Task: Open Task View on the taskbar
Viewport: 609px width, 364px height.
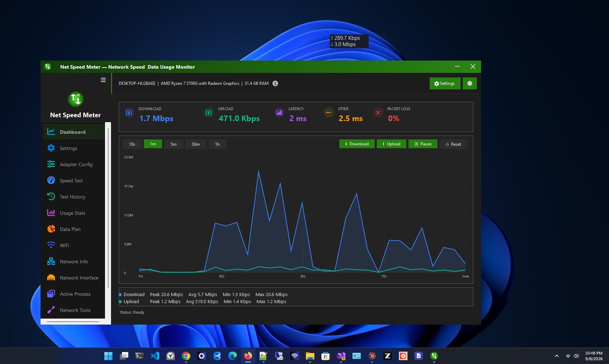Action: [124, 356]
